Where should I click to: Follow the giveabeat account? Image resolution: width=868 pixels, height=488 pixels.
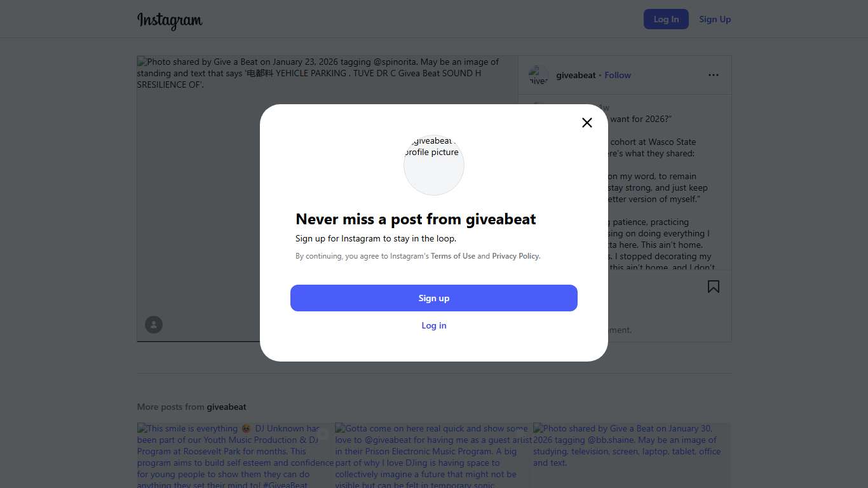click(617, 75)
